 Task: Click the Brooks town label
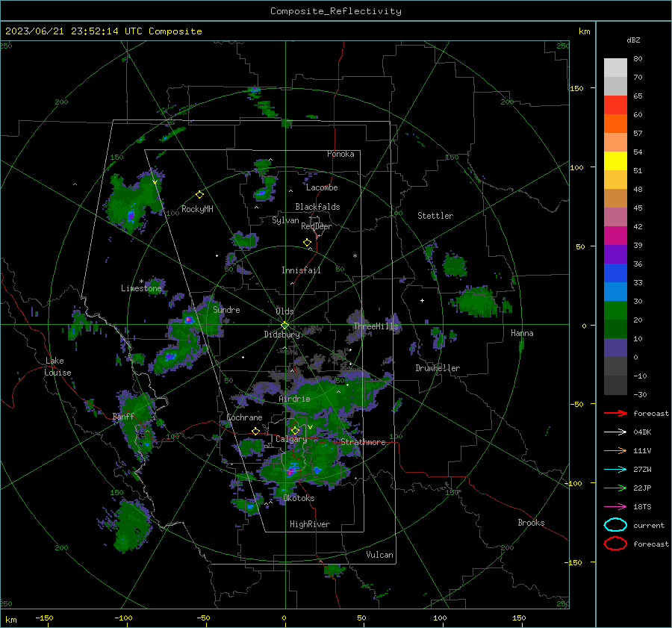pyautogui.click(x=531, y=523)
